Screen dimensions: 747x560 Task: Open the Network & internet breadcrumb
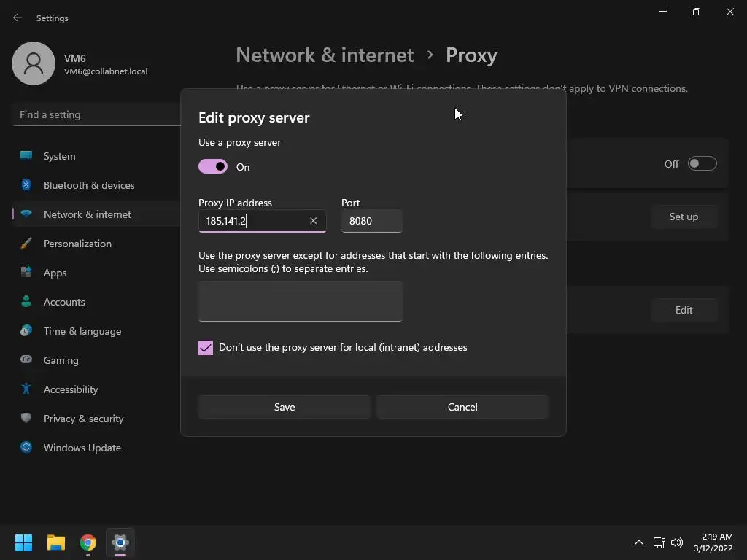pos(325,55)
